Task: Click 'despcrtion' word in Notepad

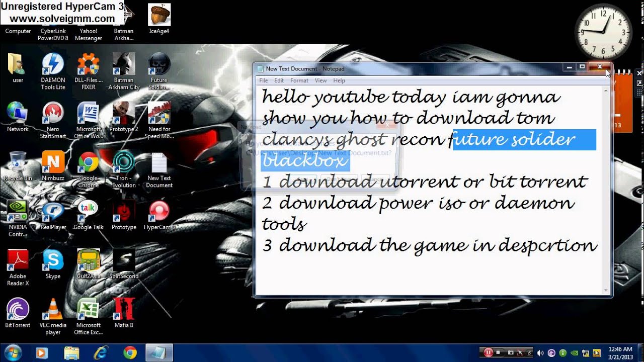Action: tap(547, 246)
